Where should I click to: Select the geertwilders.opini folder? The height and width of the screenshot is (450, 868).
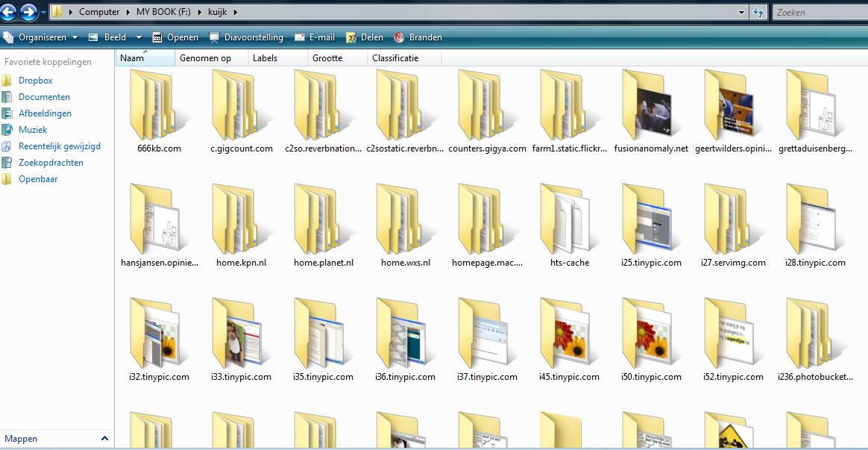pyautogui.click(x=733, y=111)
